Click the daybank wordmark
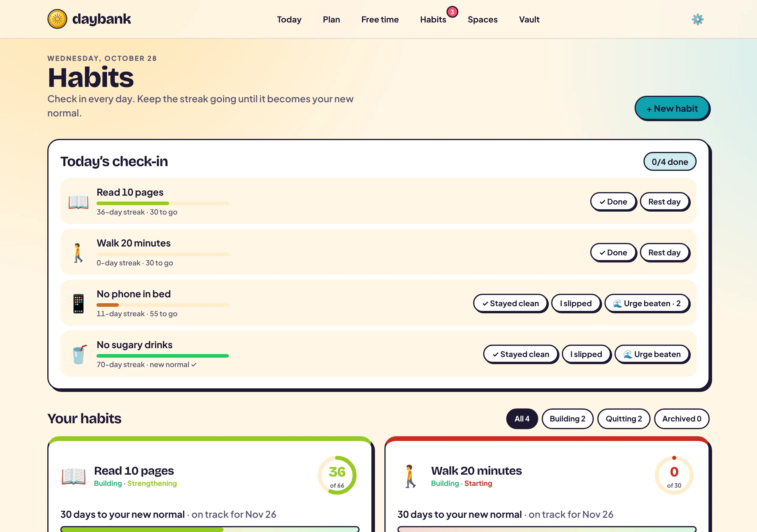This screenshot has width=757, height=532. [101, 19]
